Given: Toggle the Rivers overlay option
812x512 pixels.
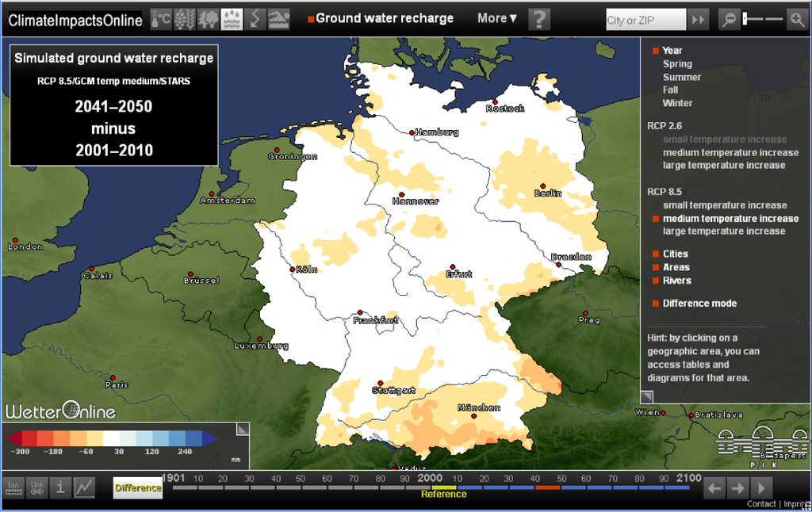Looking at the screenshot, I should click(x=676, y=281).
